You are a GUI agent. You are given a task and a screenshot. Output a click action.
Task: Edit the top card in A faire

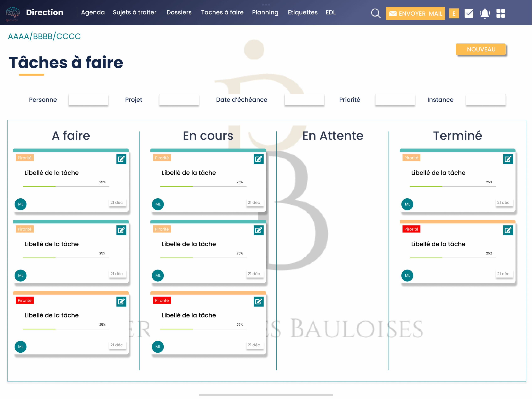(121, 159)
